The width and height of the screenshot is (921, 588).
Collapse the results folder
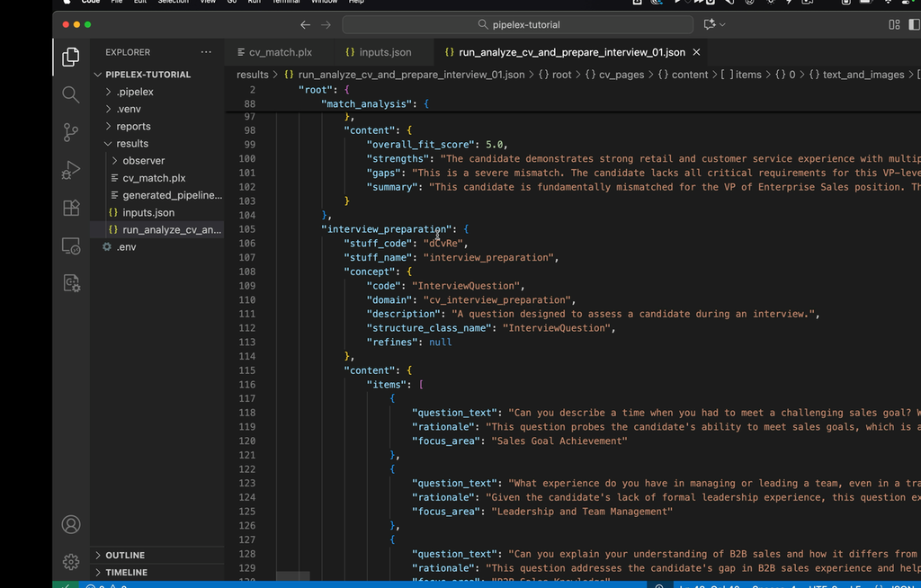pos(131,143)
